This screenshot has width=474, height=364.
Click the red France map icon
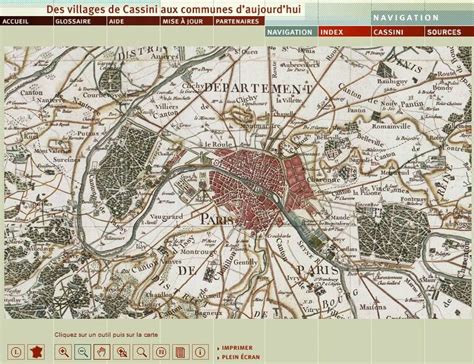point(36,352)
